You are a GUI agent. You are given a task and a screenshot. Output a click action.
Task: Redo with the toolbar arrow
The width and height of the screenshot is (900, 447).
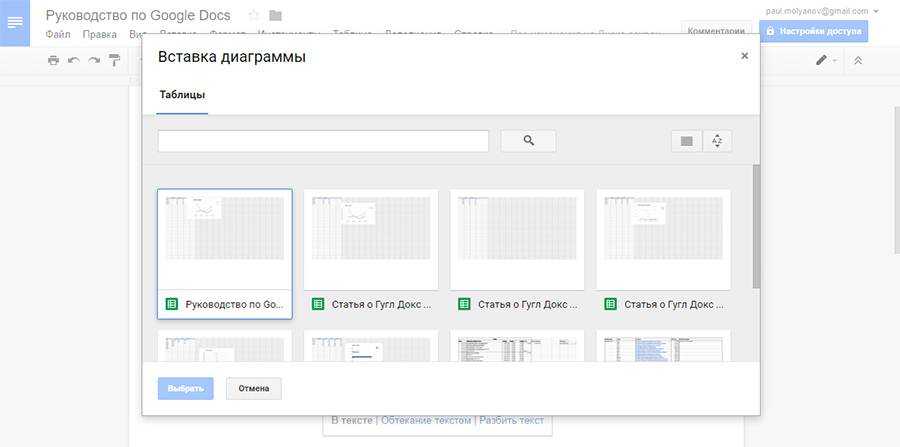pyautogui.click(x=94, y=60)
